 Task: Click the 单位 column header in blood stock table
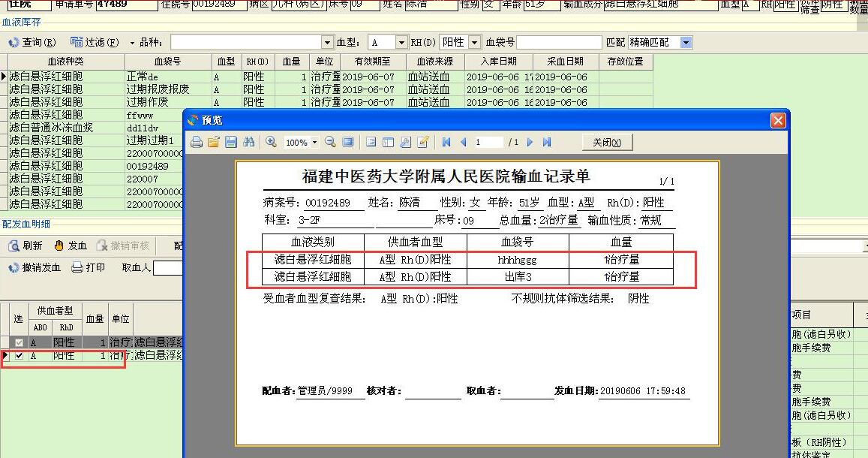coord(324,62)
